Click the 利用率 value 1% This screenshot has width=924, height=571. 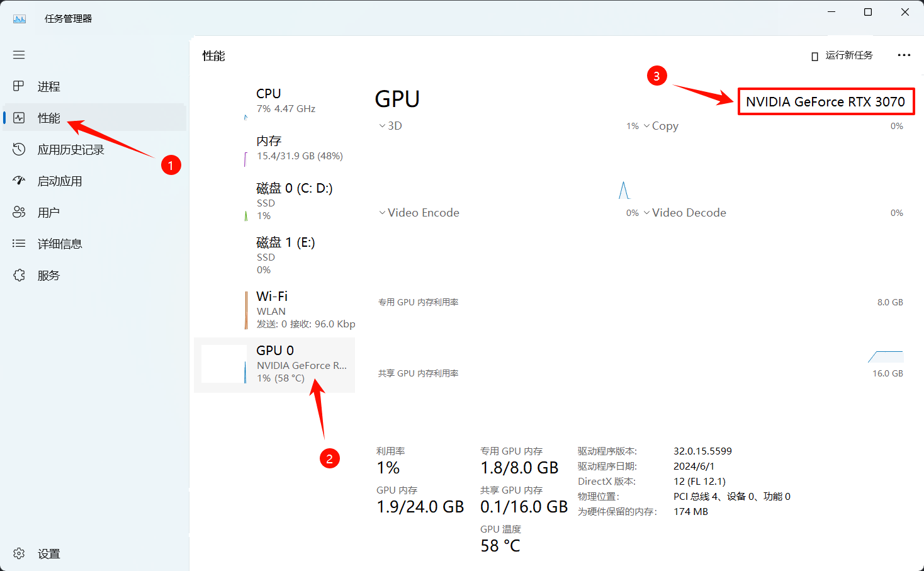(x=388, y=468)
